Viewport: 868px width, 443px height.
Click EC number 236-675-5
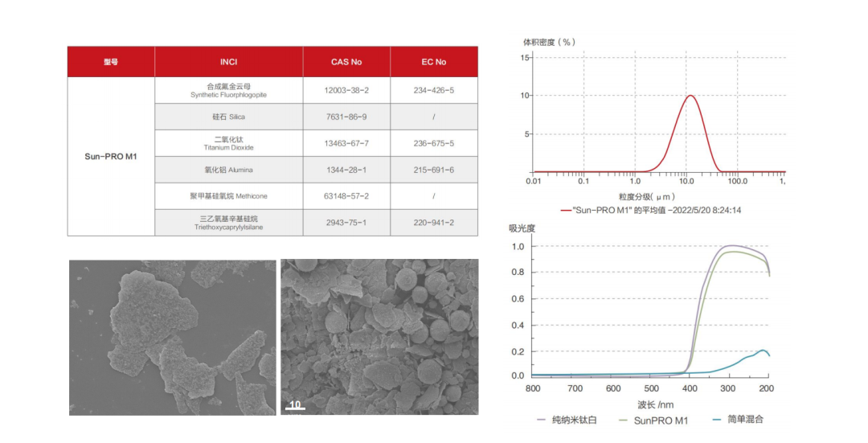click(x=434, y=143)
